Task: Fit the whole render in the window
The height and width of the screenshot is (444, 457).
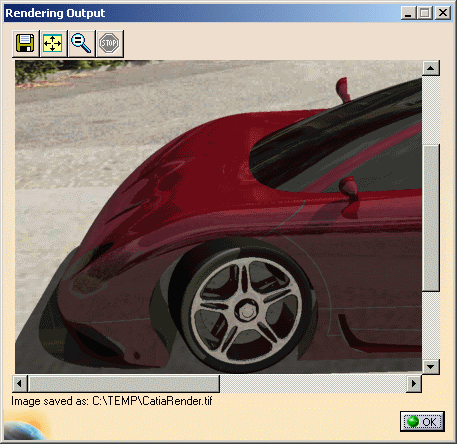Action: tap(53, 43)
